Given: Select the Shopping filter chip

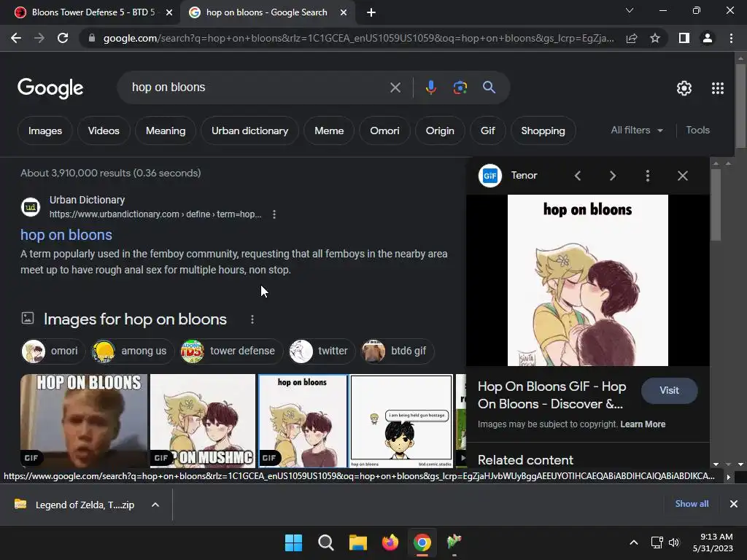Looking at the screenshot, I should 543,131.
